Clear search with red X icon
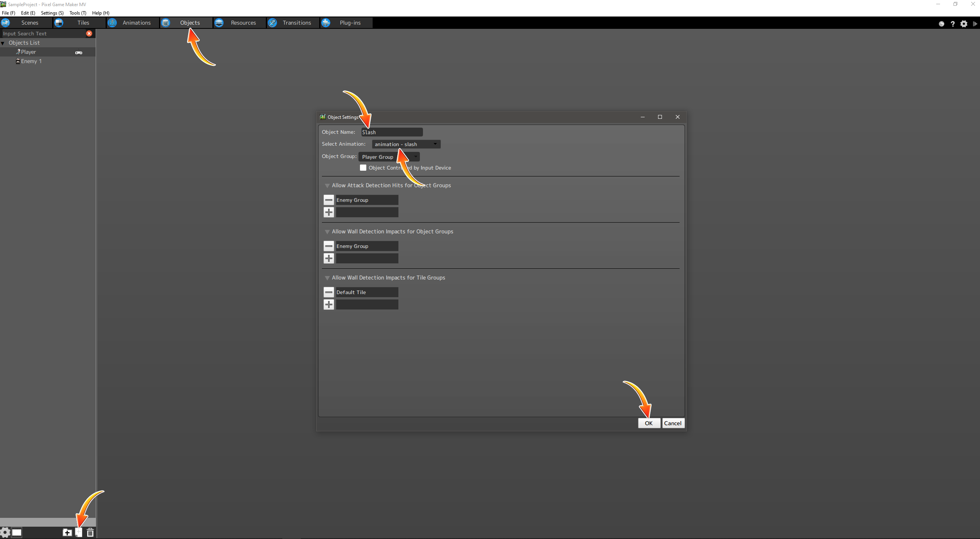This screenshot has height=539, width=980. coord(89,33)
